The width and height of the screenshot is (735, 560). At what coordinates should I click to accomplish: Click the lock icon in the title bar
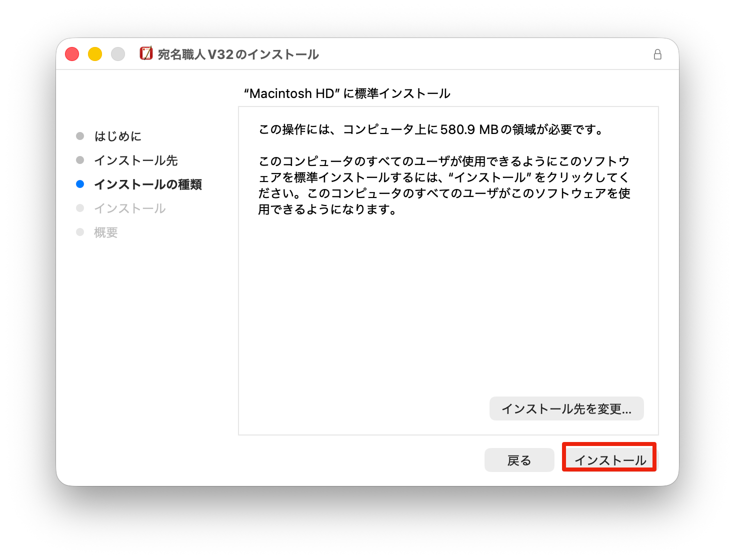(657, 54)
